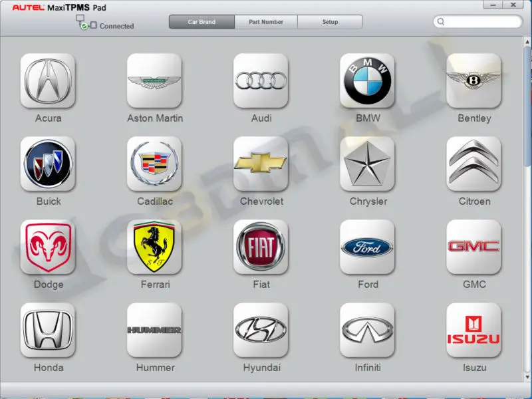The width and height of the screenshot is (532, 399).
Task: Click the "Bentley" label text
Action: click(474, 118)
